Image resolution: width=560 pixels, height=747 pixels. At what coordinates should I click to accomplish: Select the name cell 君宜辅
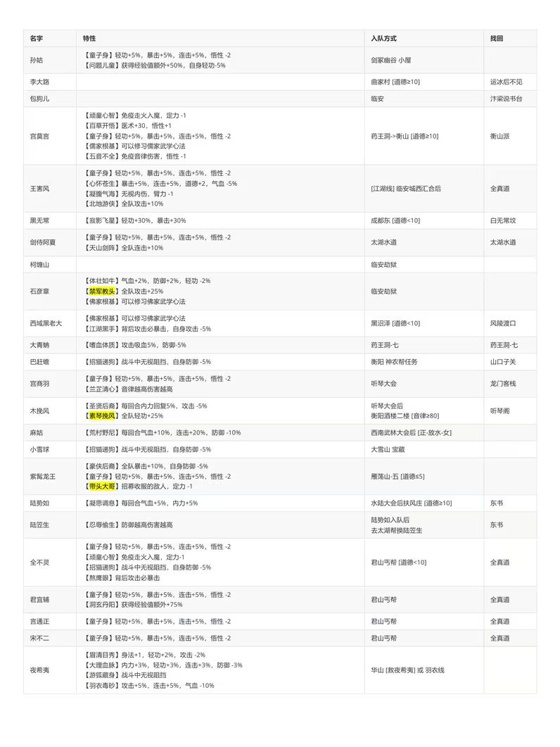click(x=39, y=600)
